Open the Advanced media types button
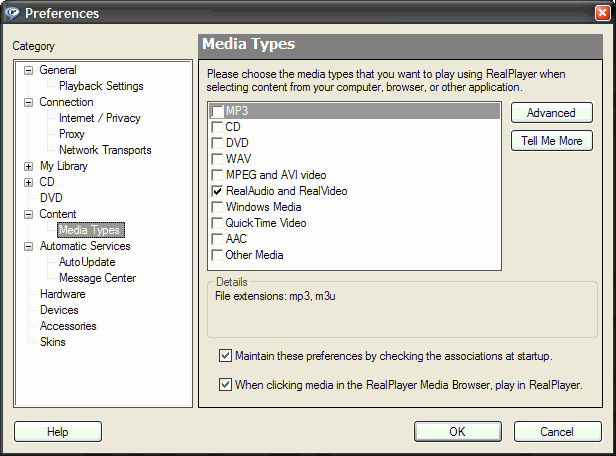616x456 pixels. (x=552, y=113)
